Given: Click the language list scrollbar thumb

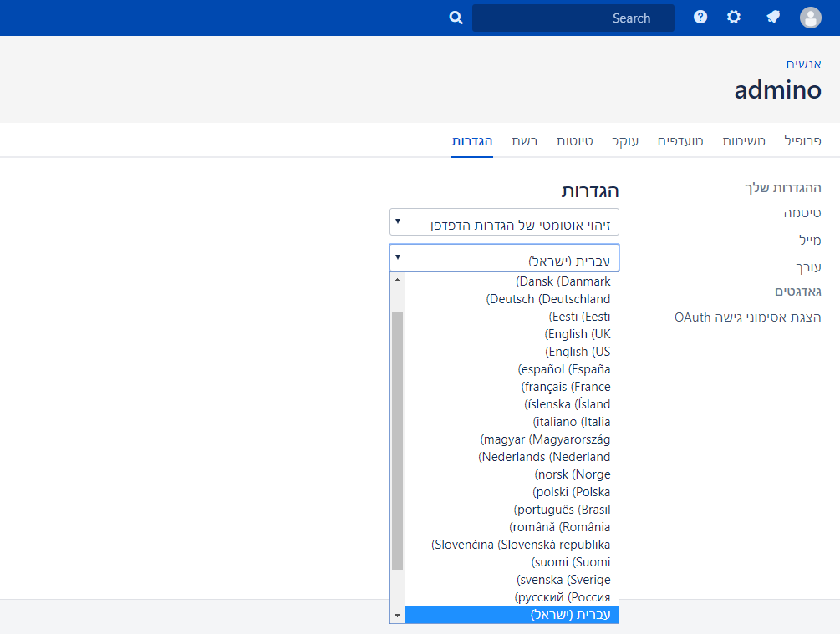Looking at the screenshot, I should (x=397, y=439).
